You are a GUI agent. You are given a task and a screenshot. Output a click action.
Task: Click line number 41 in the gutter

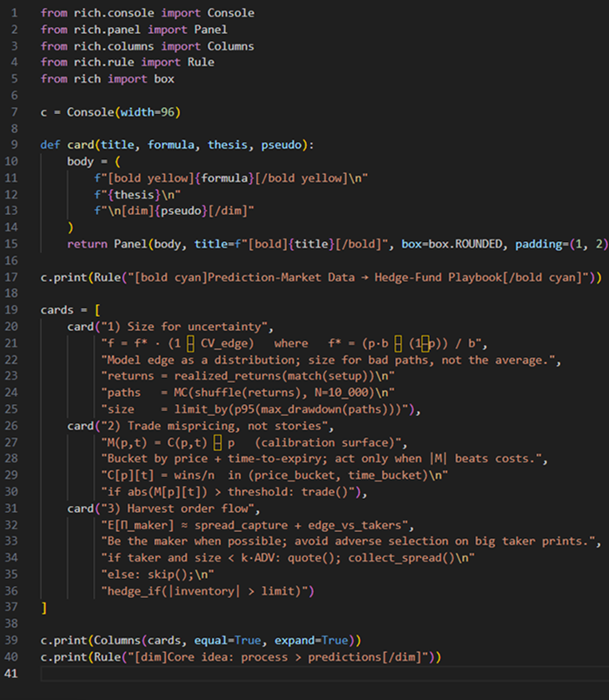point(11,673)
